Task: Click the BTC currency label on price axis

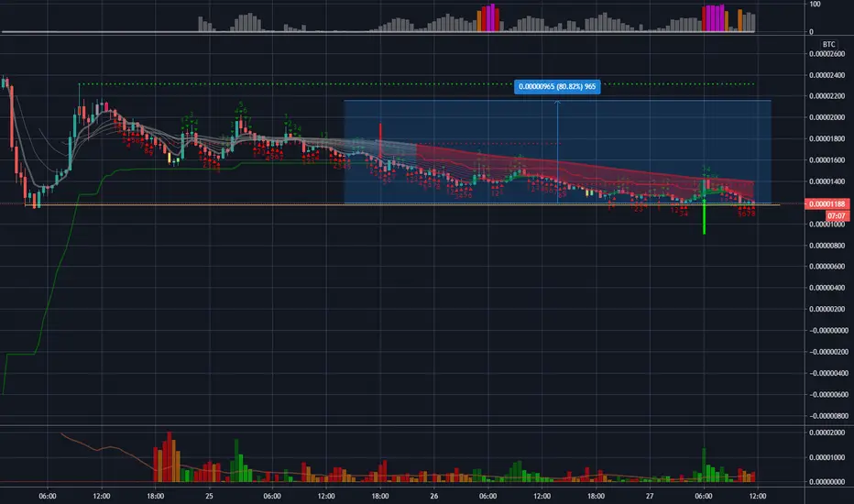Action: tap(828, 44)
